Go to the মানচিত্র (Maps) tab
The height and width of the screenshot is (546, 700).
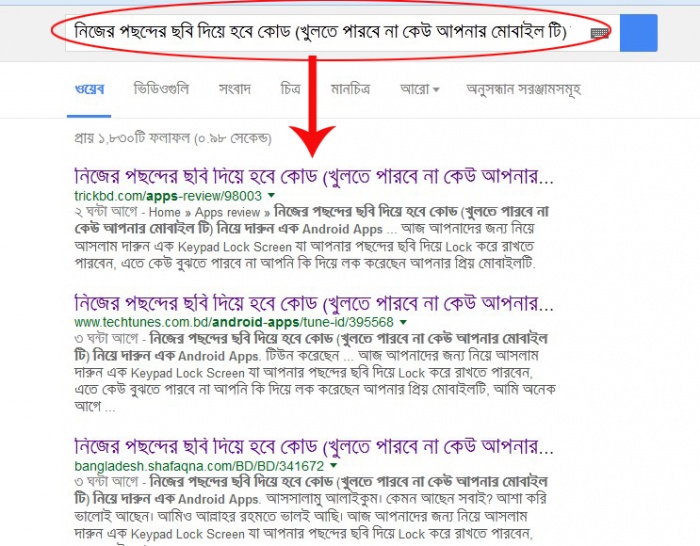pyautogui.click(x=350, y=89)
